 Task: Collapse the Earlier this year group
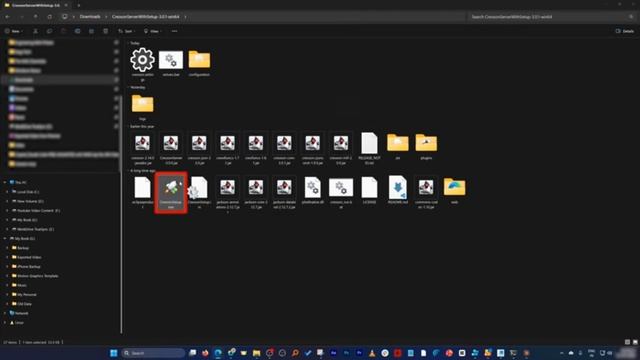point(128,127)
